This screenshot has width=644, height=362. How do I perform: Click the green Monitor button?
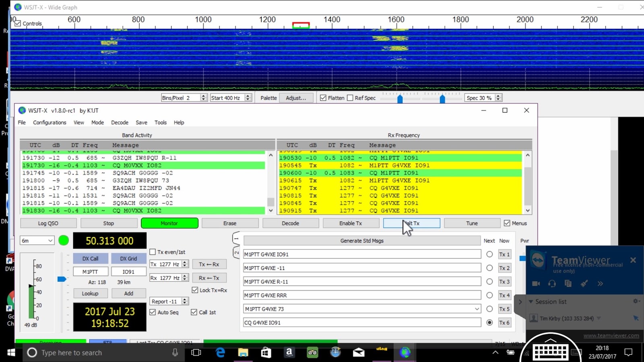tap(169, 223)
